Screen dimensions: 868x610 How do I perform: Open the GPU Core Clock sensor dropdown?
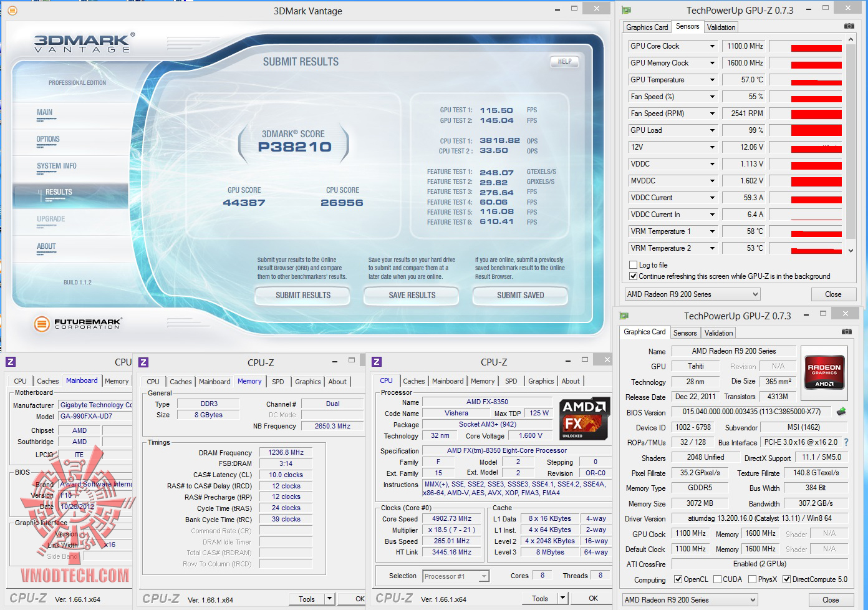click(712, 46)
